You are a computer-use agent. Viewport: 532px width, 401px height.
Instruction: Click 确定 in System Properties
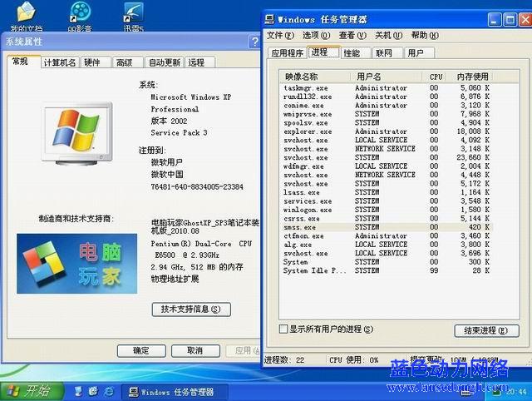click(141, 351)
